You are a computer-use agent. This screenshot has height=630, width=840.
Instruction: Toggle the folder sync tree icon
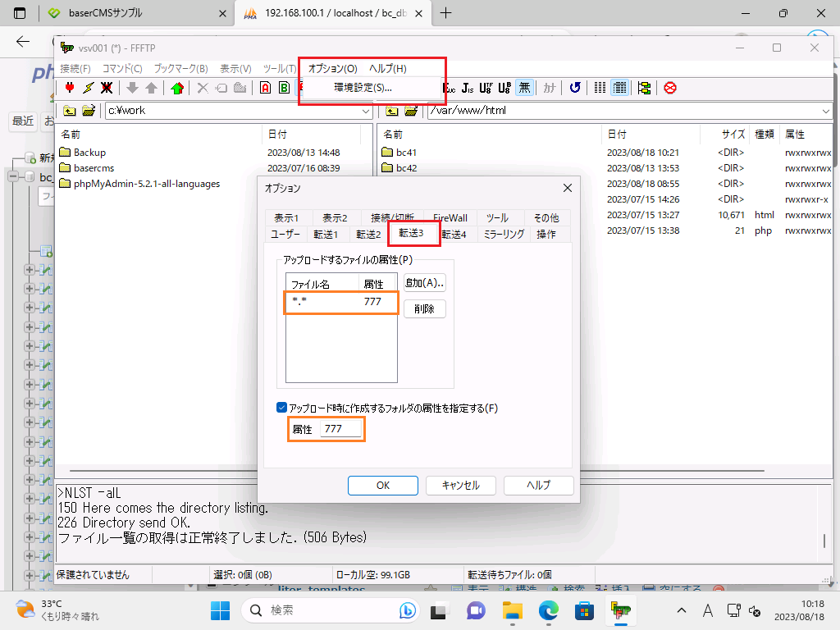pos(644,88)
